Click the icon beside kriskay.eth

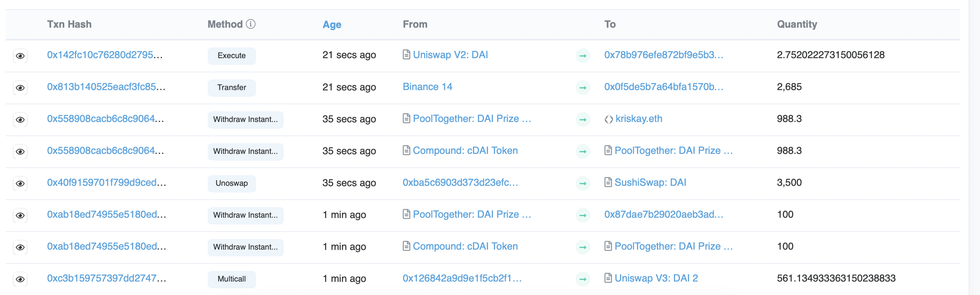click(608, 119)
